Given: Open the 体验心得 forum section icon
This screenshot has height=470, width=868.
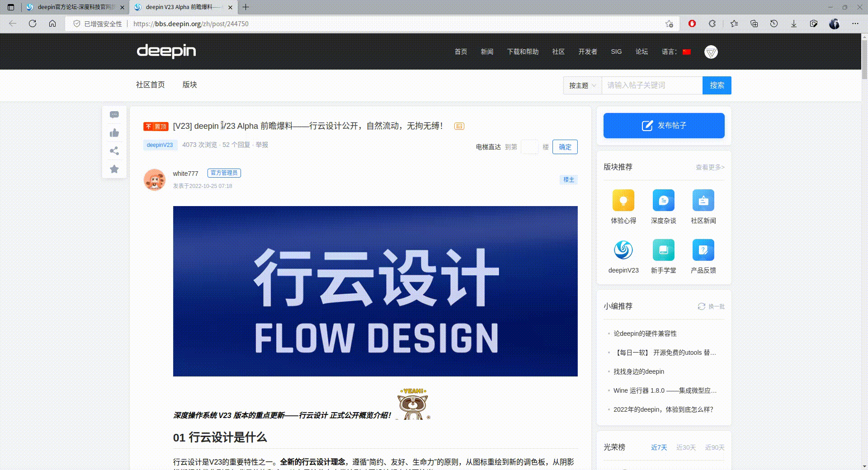Looking at the screenshot, I should point(624,201).
